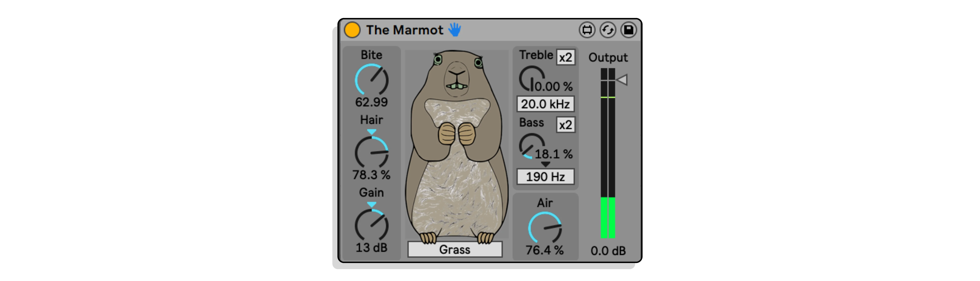Viewport: 980px width, 281px height.
Task: Click the 0.00 % Treble value
Action: pos(554,86)
